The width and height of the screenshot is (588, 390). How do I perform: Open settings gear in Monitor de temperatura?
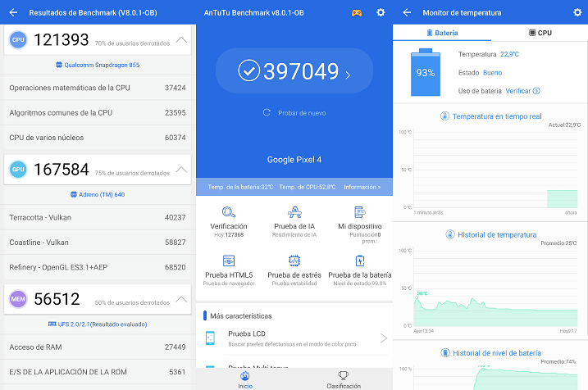coord(577,13)
